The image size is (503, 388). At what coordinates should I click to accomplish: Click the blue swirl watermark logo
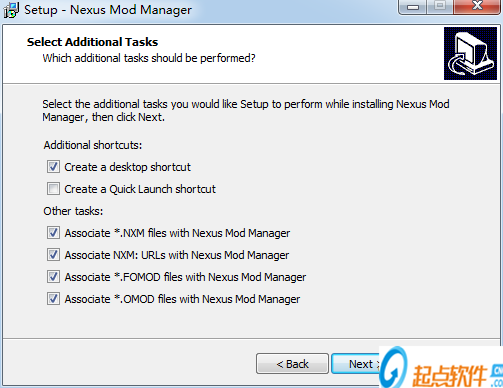click(394, 367)
